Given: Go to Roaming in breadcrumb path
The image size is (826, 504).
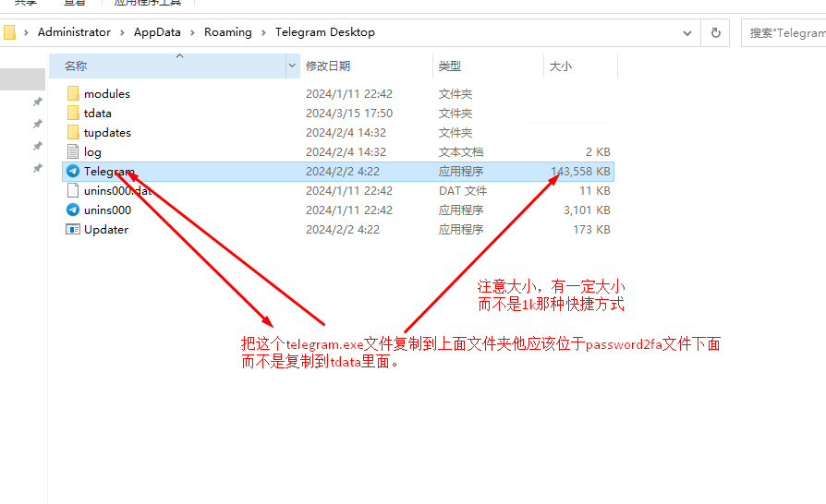Looking at the screenshot, I should (228, 32).
